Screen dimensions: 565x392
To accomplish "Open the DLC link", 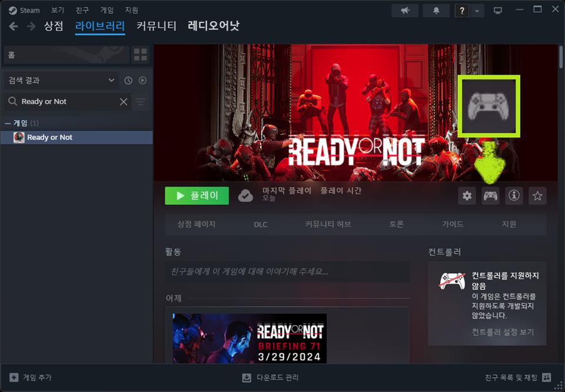I will point(261,224).
